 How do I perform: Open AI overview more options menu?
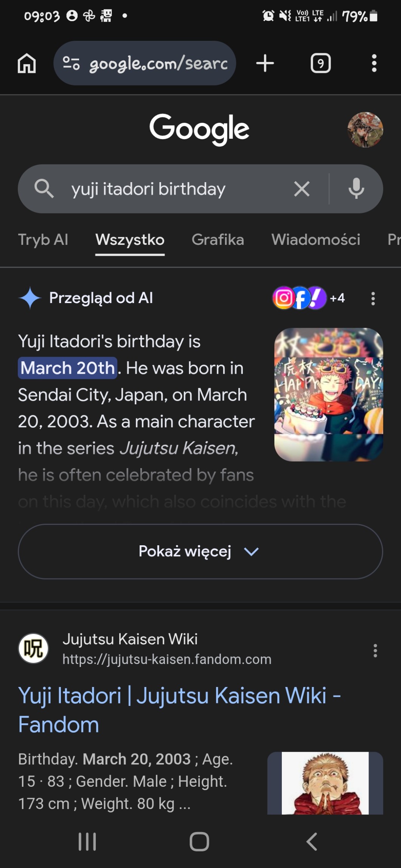pos(373,299)
